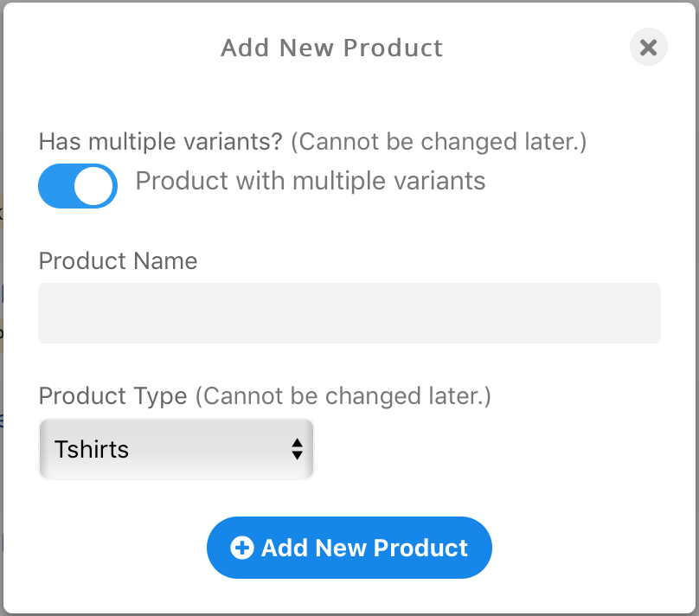Expand the Tshirts combo box options

(x=176, y=449)
